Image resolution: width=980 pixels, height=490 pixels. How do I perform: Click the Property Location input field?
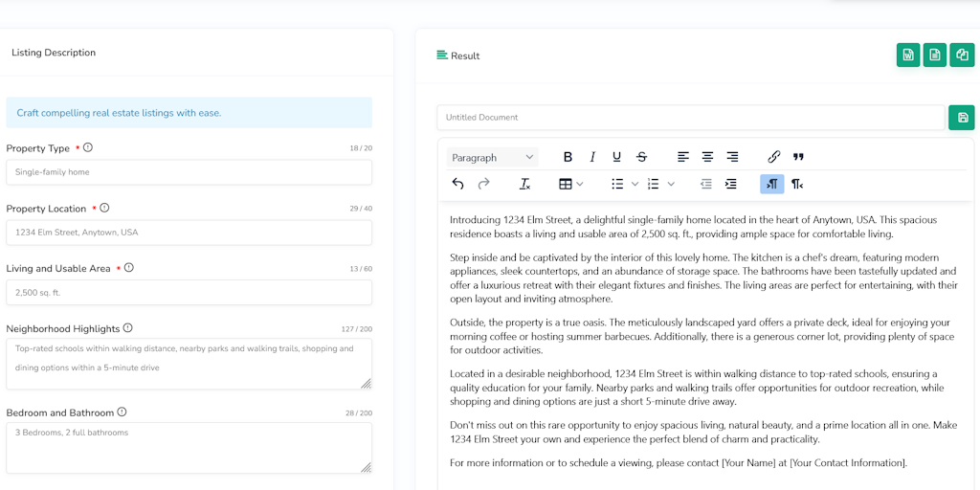(x=189, y=232)
